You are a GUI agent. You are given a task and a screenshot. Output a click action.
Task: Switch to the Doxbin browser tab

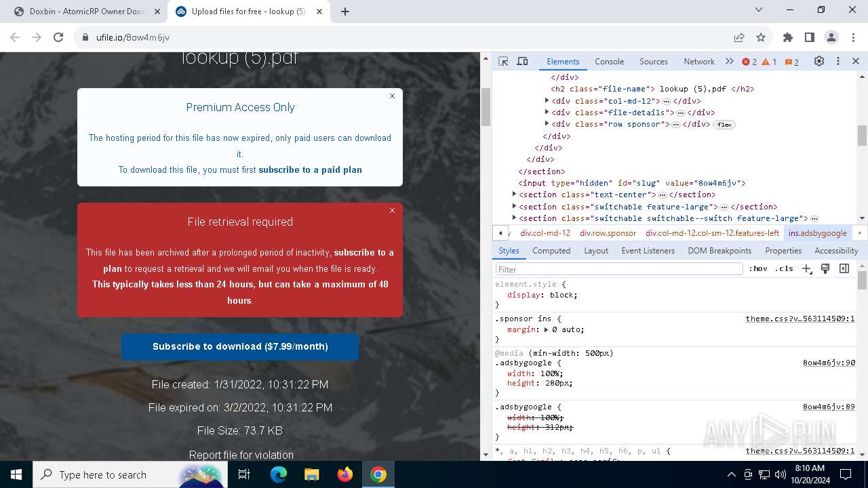click(87, 12)
